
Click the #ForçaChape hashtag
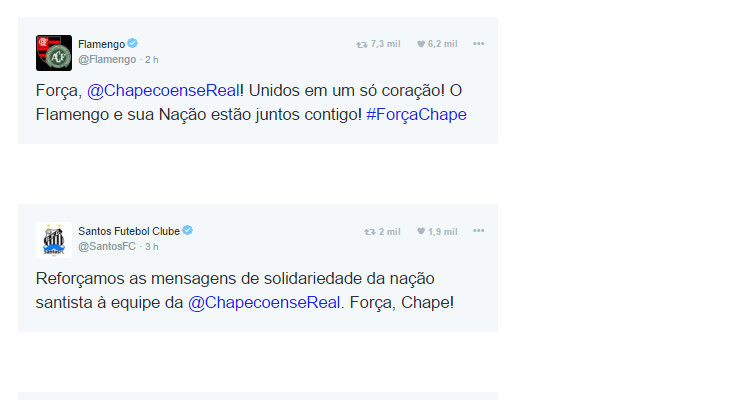point(416,114)
